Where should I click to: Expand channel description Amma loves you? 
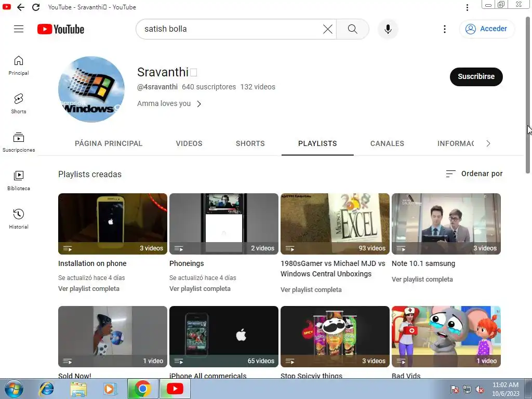[x=169, y=103]
